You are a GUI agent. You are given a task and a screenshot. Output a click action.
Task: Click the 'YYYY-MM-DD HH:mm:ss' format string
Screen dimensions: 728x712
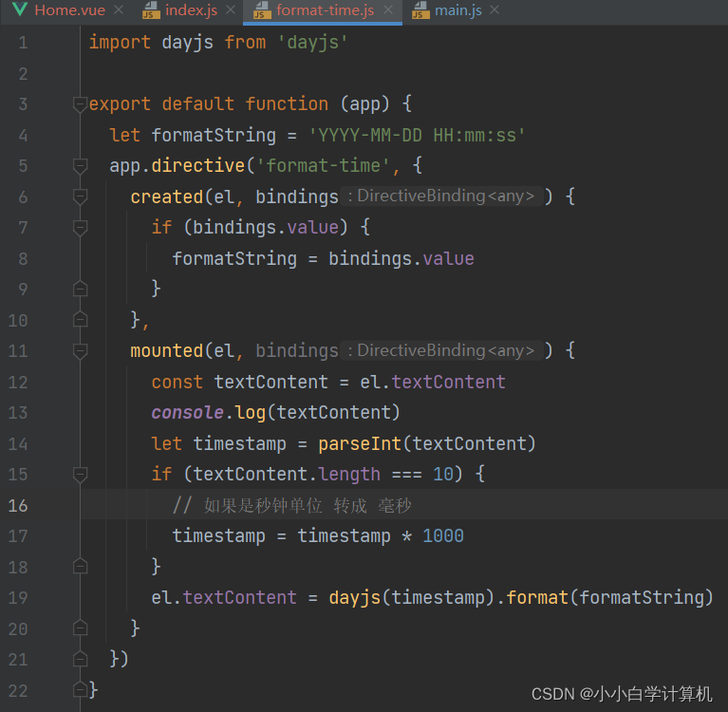pos(417,136)
